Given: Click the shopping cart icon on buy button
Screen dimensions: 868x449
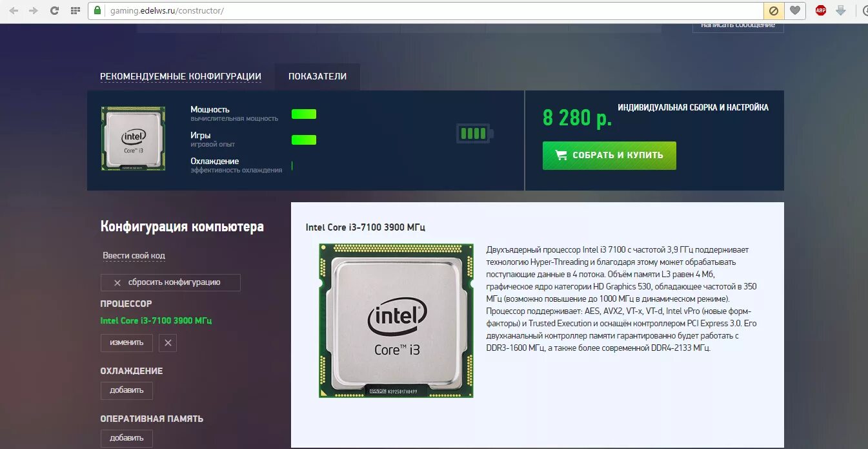Looking at the screenshot, I should [x=561, y=155].
